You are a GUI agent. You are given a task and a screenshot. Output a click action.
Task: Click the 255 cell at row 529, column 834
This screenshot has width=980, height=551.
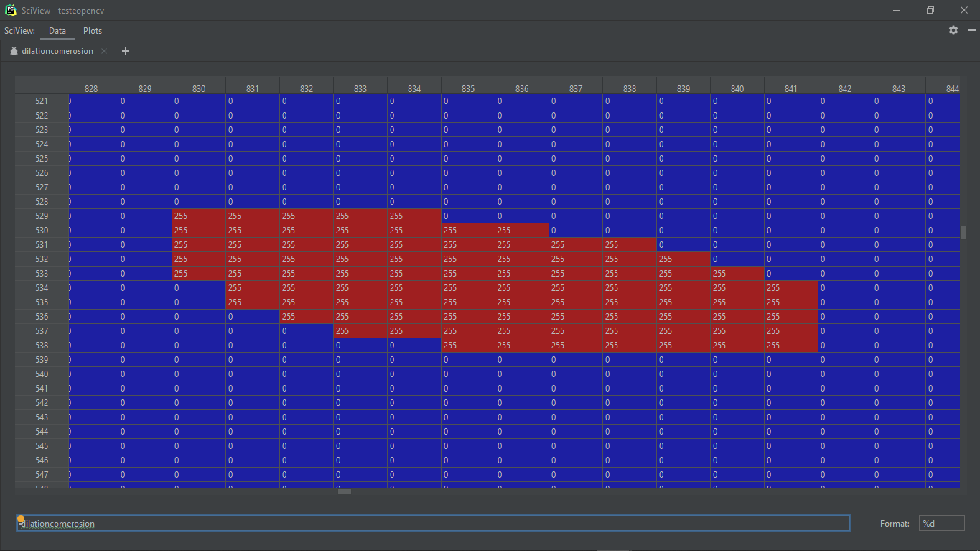coord(414,216)
